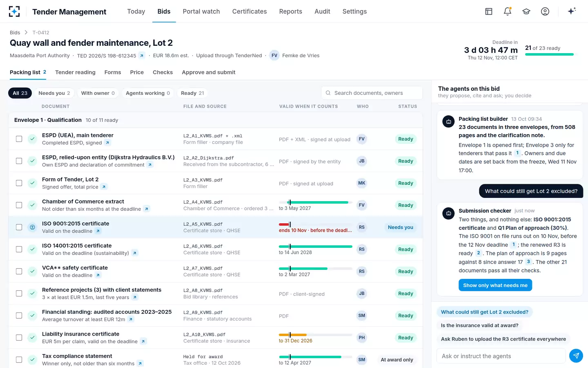Open notifications bell
The image size is (588, 368).
click(508, 11)
